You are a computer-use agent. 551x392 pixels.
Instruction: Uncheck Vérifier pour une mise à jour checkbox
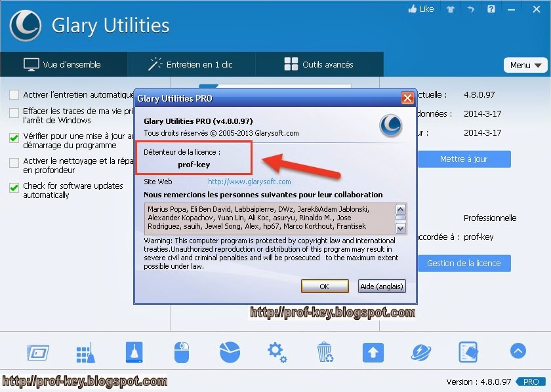click(x=14, y=138)
